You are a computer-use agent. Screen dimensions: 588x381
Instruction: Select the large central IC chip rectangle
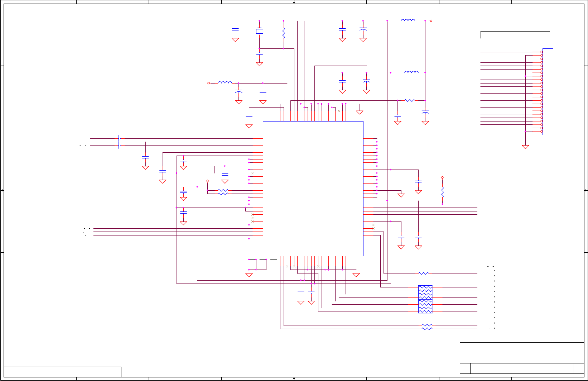313,189
